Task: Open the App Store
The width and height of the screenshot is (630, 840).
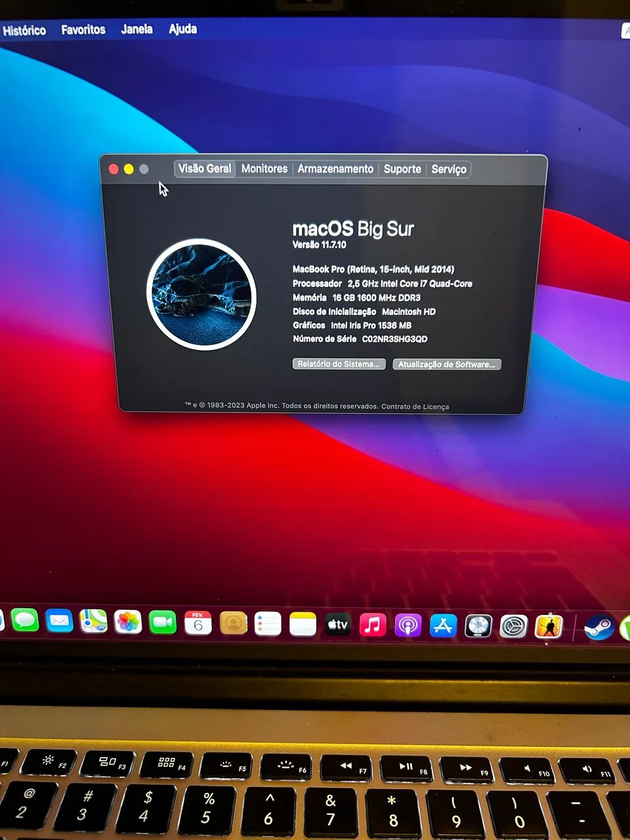Action: tap(444, 625)
